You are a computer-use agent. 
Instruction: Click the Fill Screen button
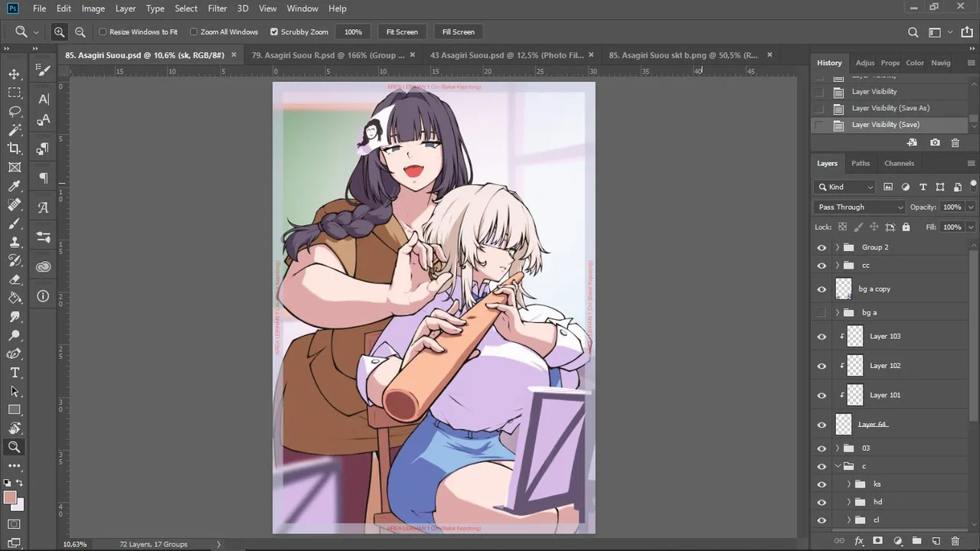click(x=459, y=32)
